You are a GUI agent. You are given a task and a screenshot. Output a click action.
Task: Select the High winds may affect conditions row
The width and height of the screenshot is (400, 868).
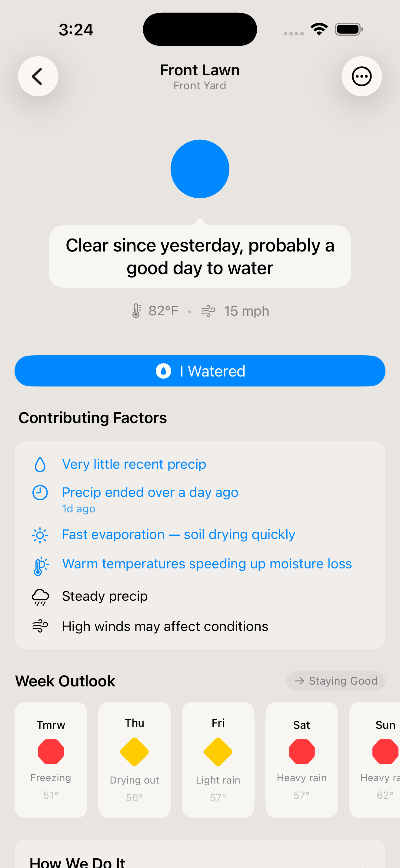click(165, 626)
